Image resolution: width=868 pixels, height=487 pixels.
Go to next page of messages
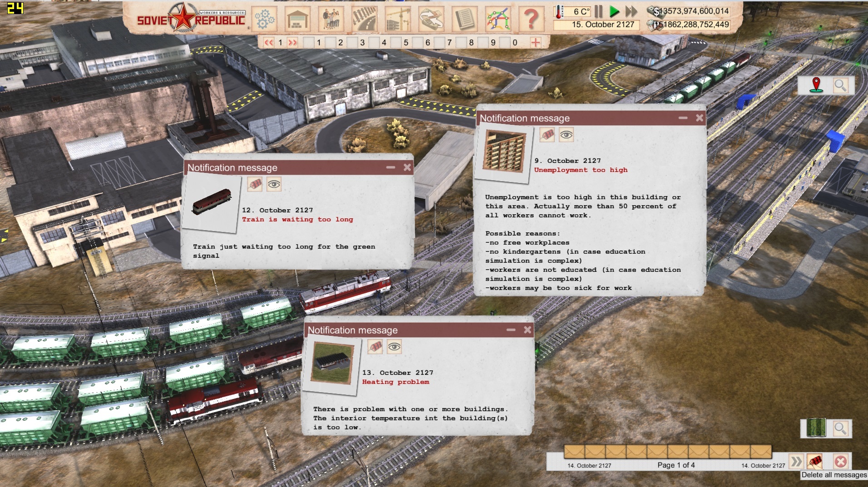coord(796,462)
